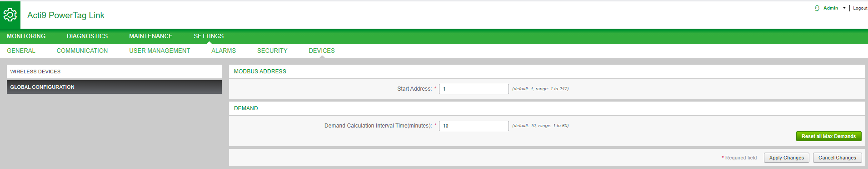
Task: Open the MONITORING menu
Action: point(26,36)
